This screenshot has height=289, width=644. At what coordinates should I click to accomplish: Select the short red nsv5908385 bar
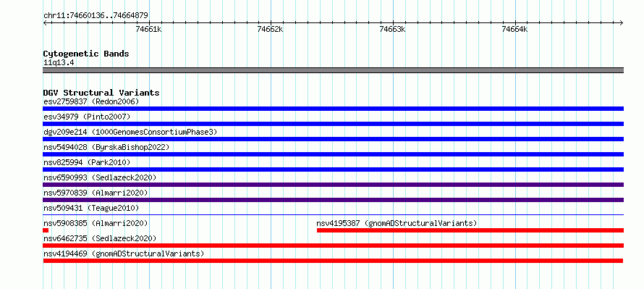[46, 230]
